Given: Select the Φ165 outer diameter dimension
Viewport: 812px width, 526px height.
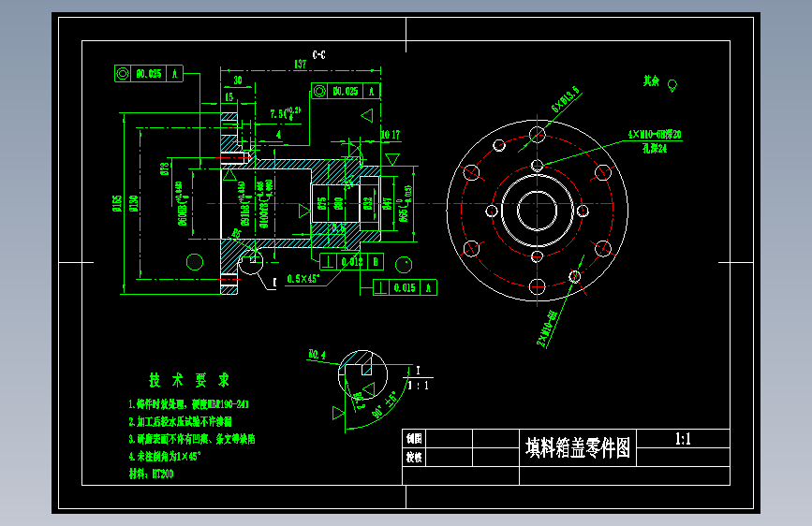Looking at the screenshot, I should pyautogui.click(x=117, y=203).
